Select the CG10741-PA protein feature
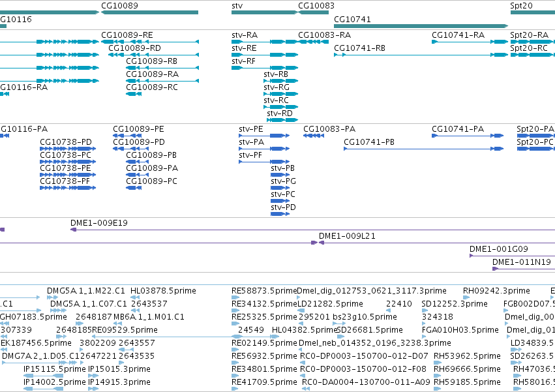This screenshot has height=392, width=555. pos(468,136)
